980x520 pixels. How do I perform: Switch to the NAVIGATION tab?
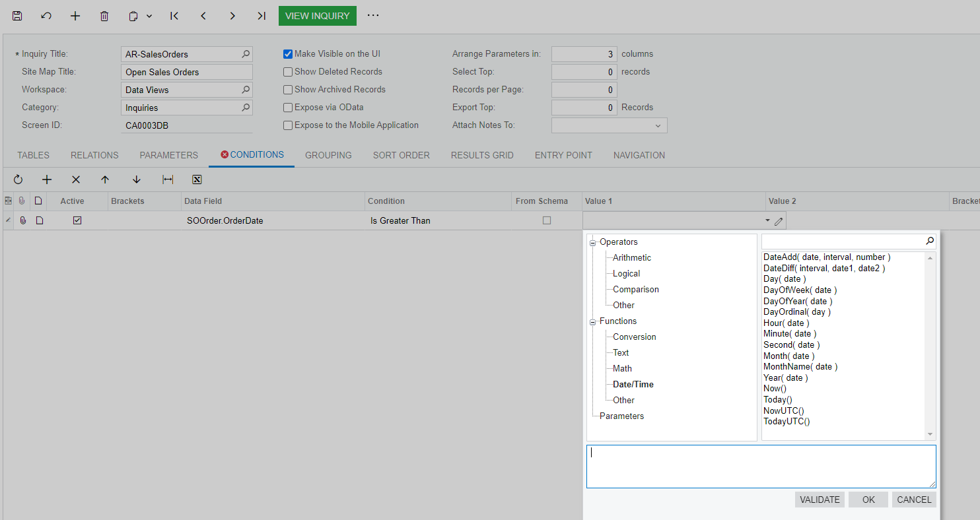[x=639, y=155]
